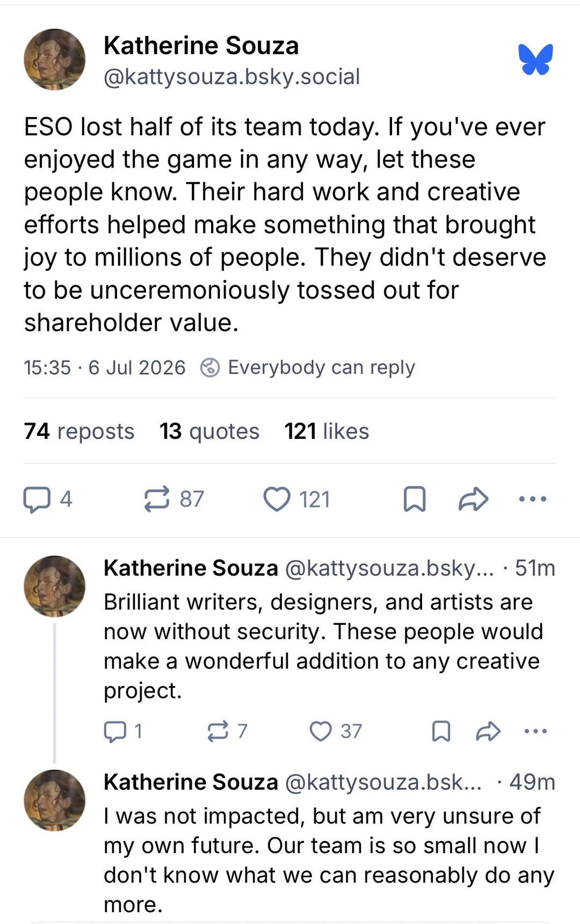Open Katherine Souza's avatar in the main post
The height and width of the screenshot is (924, 580).
point(55,59)
